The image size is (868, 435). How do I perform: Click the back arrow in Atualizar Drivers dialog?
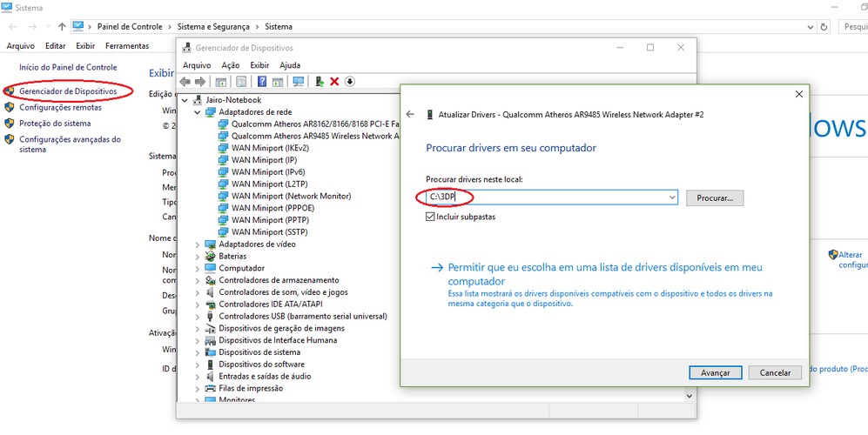(x=410, y=114)
